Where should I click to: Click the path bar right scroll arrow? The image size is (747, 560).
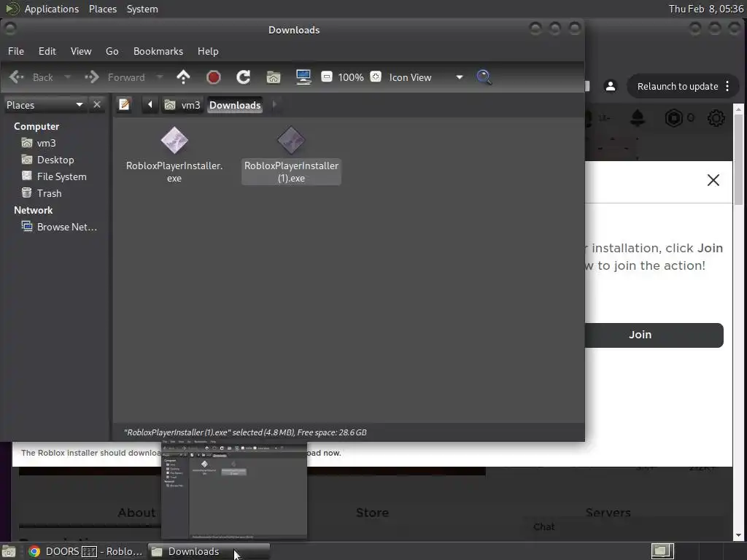[x=274, y=104]
